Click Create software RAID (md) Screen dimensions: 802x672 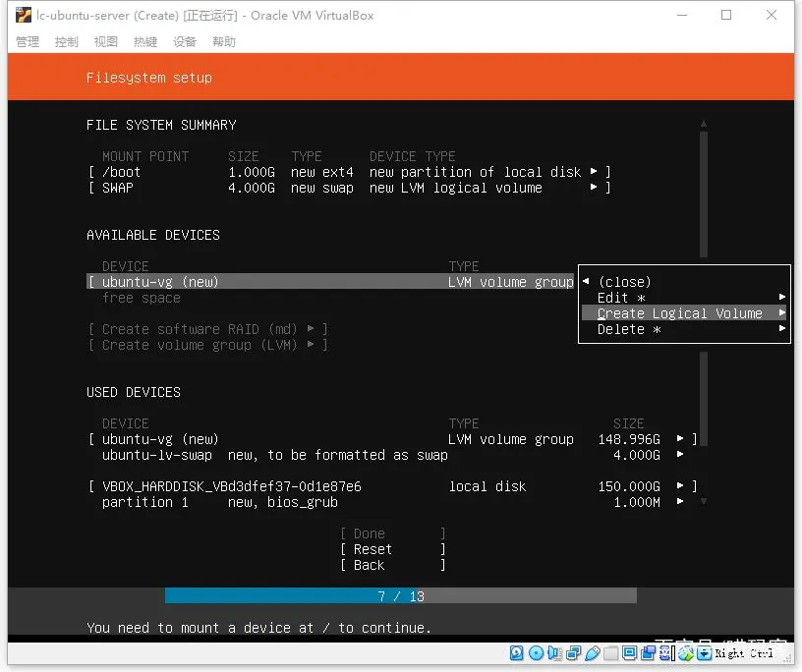tap(208, 329)
